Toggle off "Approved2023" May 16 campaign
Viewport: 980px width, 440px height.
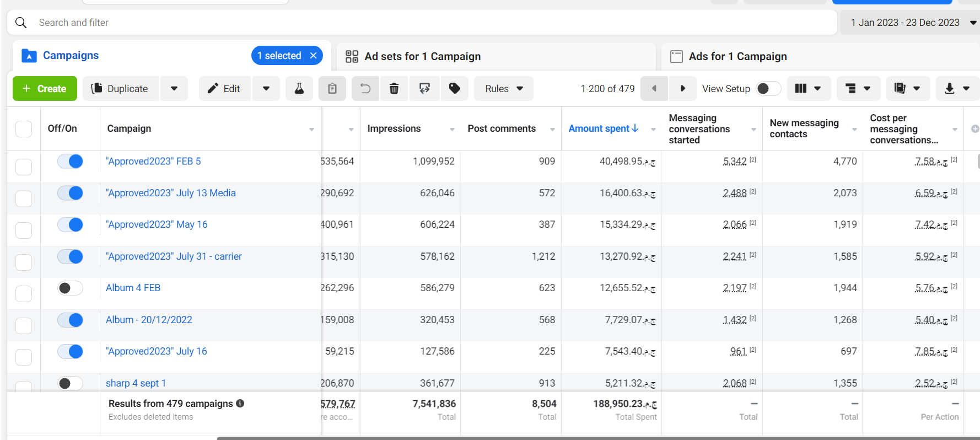tap(70, 224)
